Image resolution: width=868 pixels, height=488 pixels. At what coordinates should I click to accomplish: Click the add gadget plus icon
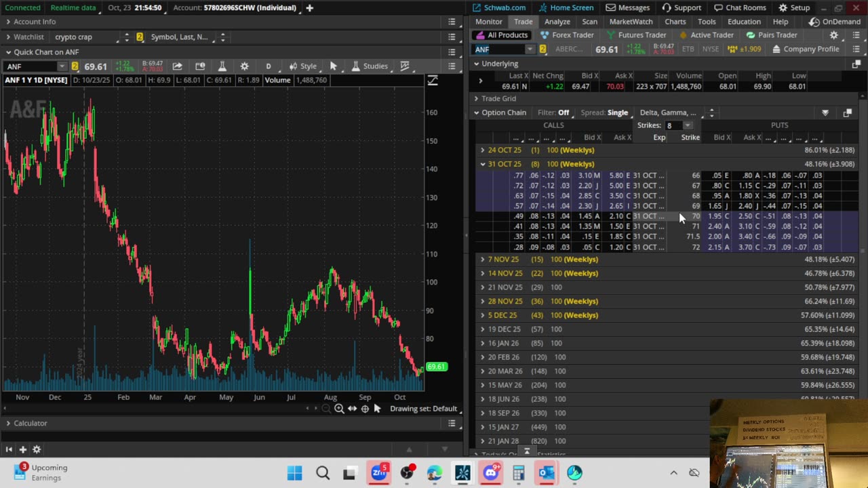pos(22,449)
